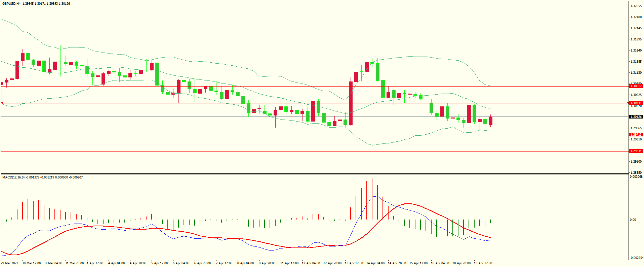Click the 6 Apr 04:00 time label
The image size is (644, 267).
(x=181, y=263)
